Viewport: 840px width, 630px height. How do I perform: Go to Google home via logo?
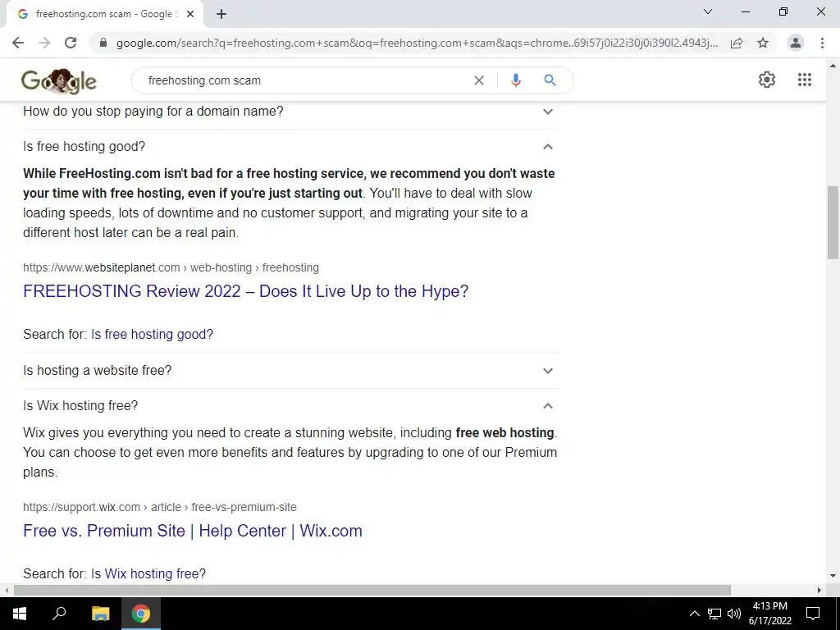[59, 81]
